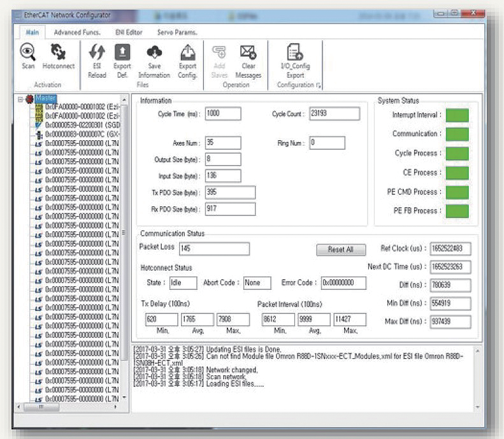
Task: Click the Tx PDO Size field
Action: (230, 192)
